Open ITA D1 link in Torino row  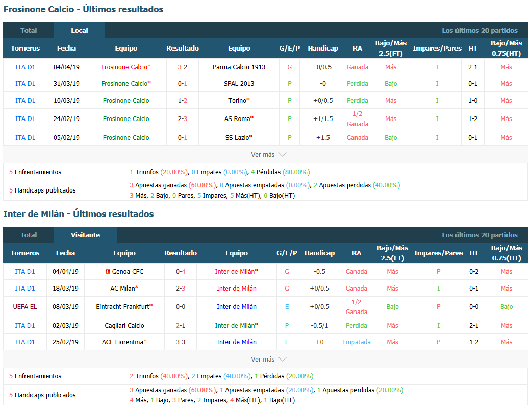tap(25, 101)
